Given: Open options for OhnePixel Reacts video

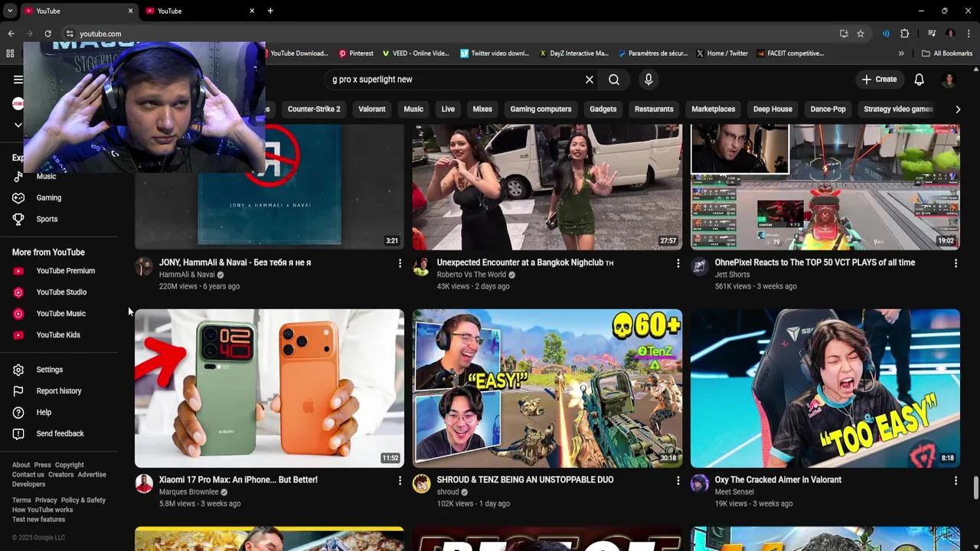Looking at the screenshot, I should (x=955, y=263).
